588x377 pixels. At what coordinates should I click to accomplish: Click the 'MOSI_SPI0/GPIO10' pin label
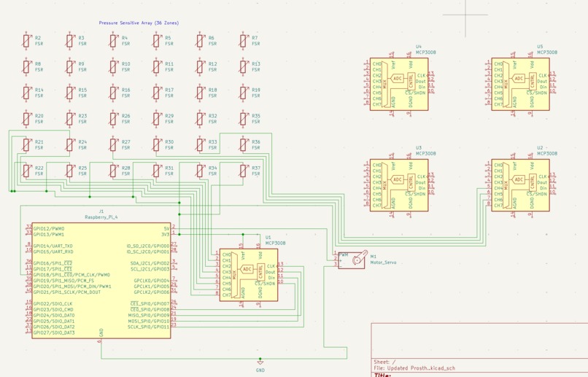(149, 321)
